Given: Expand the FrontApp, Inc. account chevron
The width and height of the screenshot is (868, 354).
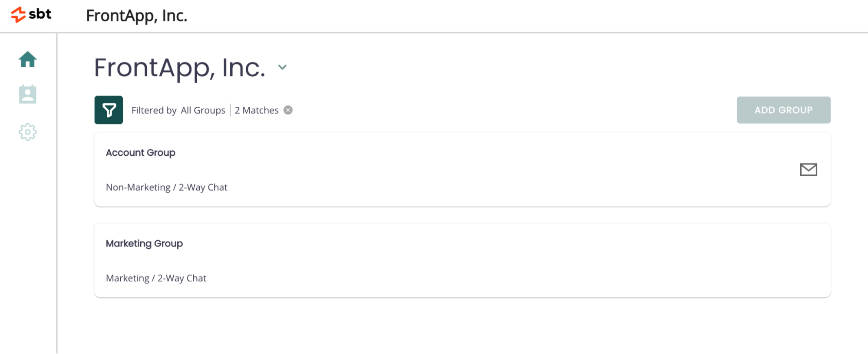Looking at the screenshot, I should point(282,67).
